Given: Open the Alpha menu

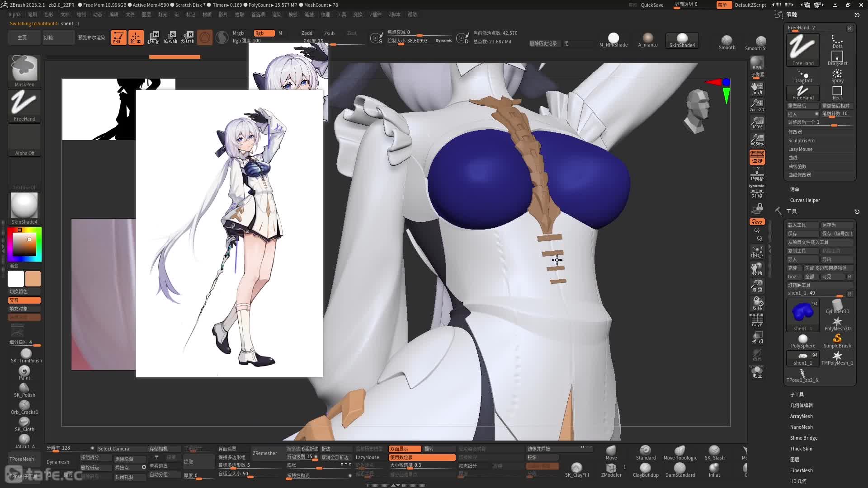Looking at the screenshot, I should pyautogui.click(x=14, y=14).
